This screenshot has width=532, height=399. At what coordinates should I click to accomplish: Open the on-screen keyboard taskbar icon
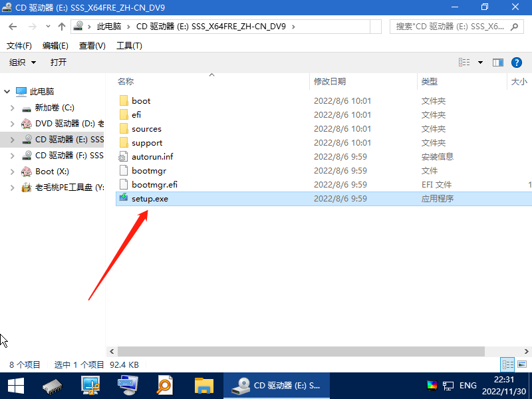(128, 386)
